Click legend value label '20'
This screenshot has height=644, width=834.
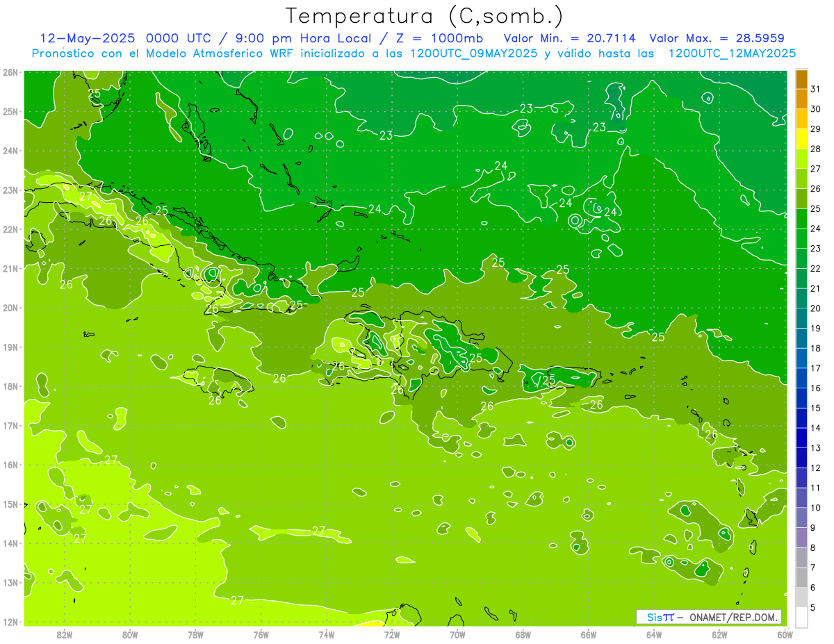click(816, 308)
